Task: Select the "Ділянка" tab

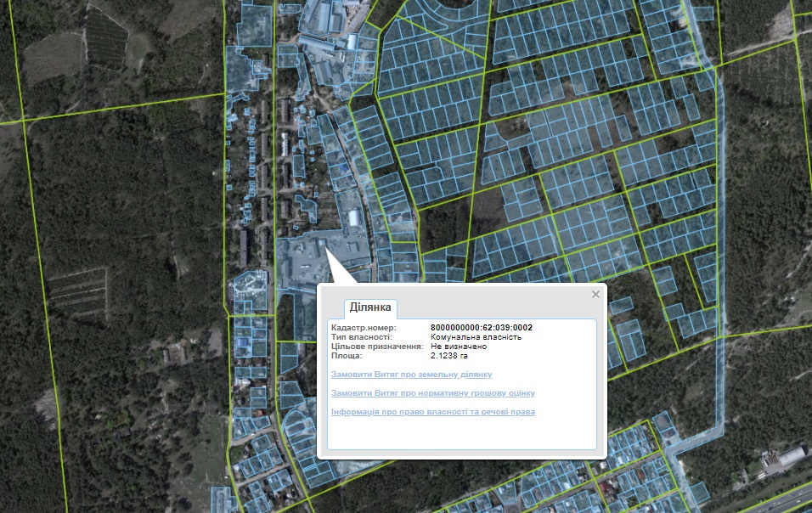Action: (x=369, y=307)
